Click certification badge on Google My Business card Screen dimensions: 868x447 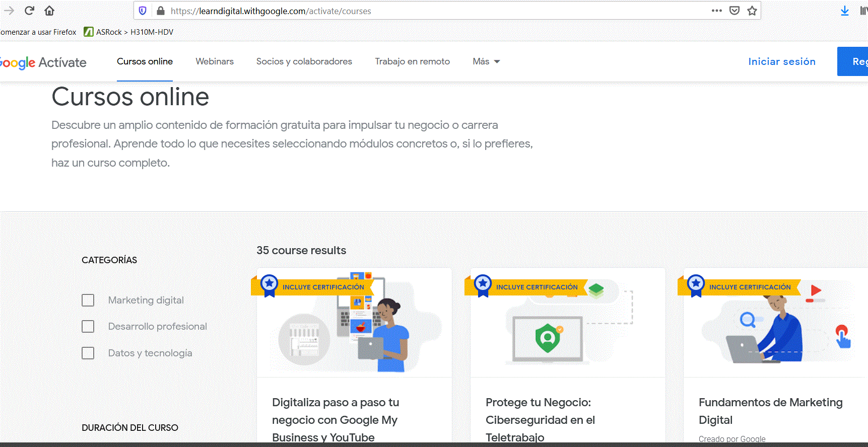(313, 286)
